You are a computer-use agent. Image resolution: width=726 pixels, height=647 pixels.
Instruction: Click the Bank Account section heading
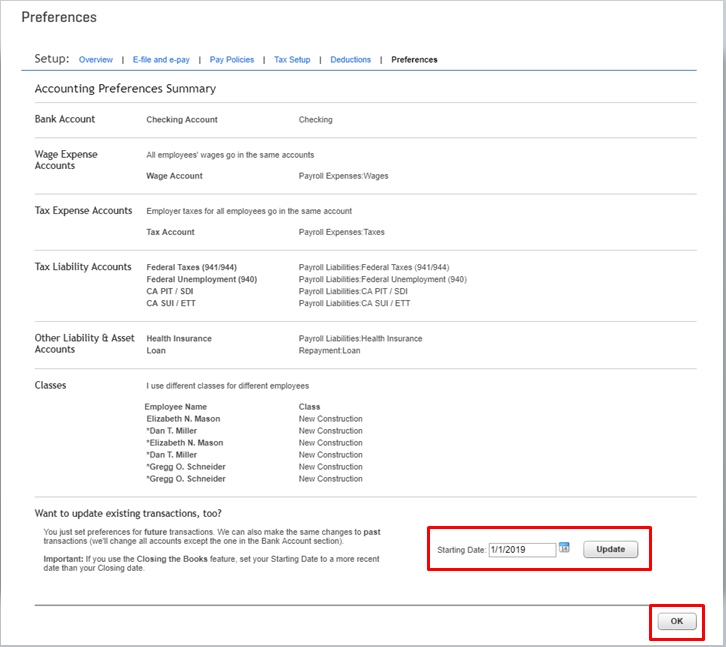click(x=65, y=119)
